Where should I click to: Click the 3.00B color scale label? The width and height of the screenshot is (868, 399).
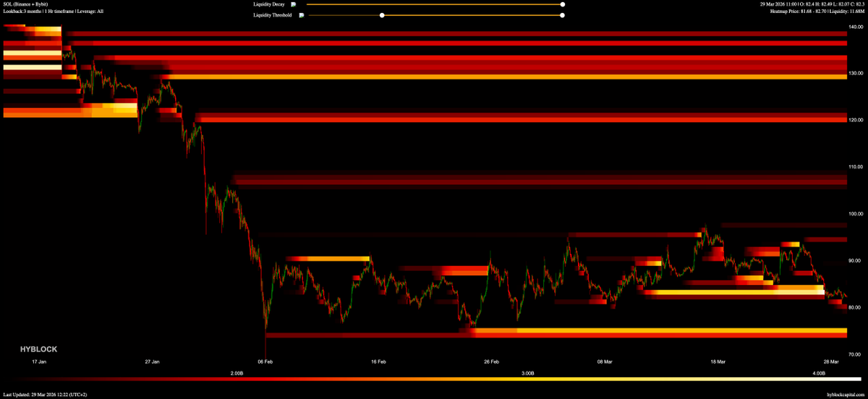(x=528, y=373)
